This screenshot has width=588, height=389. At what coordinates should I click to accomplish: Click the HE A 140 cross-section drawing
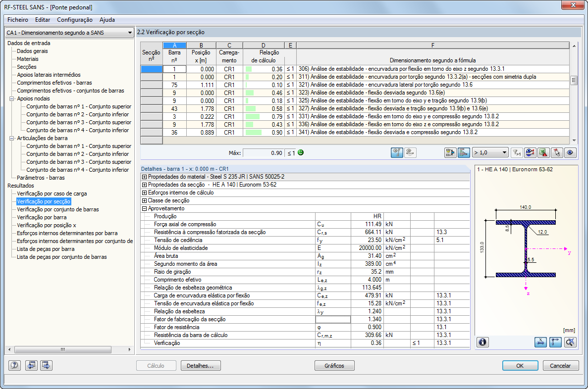(526, 249)
